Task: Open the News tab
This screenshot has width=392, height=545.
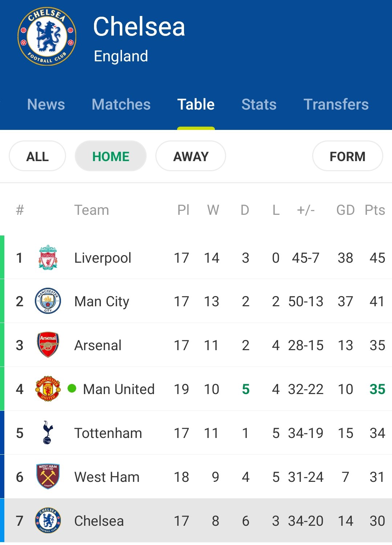Action: pyautogui.click(x=46, y=105)
